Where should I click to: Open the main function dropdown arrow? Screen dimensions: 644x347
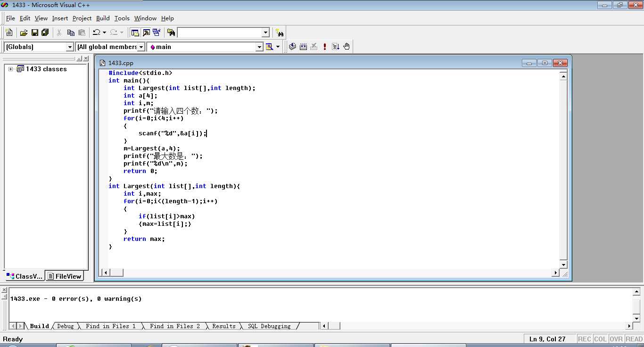(259, 47)
